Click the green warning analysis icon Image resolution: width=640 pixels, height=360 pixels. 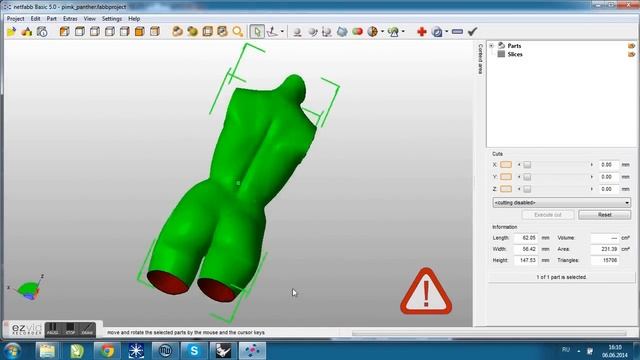coord(393,31)
